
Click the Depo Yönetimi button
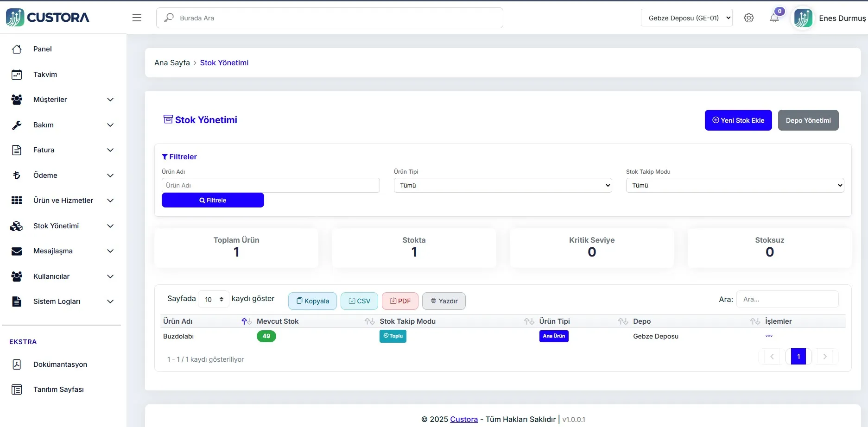tap(808, 120)
